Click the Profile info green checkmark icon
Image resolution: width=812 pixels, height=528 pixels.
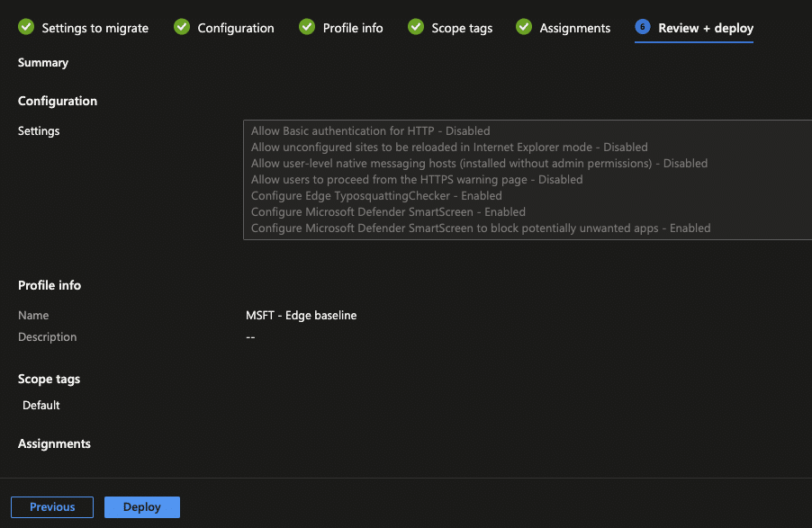pyautogui.click(x=306, y=27)
